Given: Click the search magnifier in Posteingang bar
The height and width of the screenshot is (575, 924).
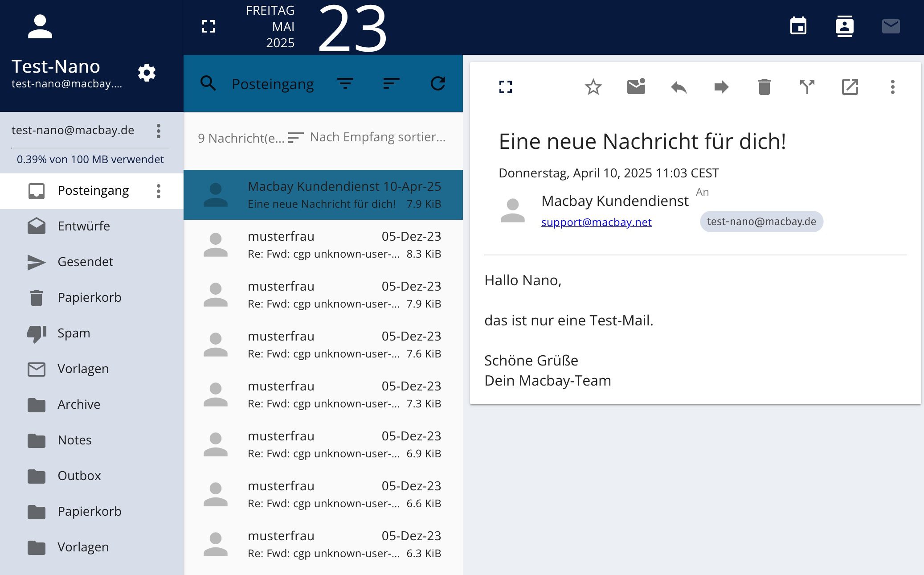Looking at the screenshot, I should tap(208, 83).
